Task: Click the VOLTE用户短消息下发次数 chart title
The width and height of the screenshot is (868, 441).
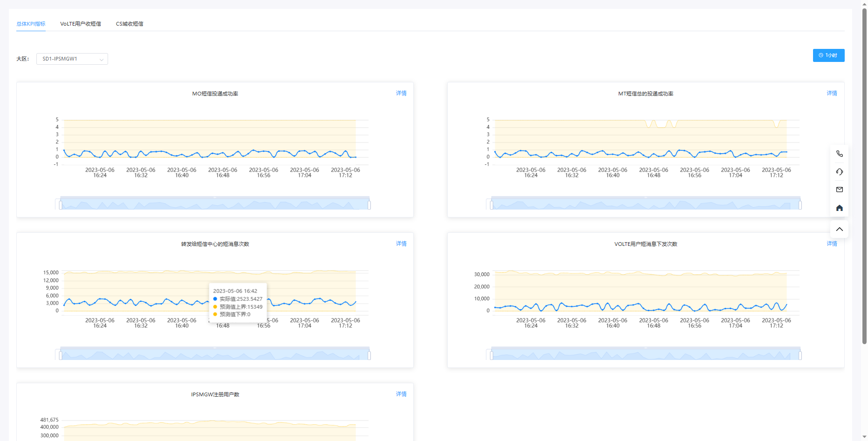Action: (646, 244)
